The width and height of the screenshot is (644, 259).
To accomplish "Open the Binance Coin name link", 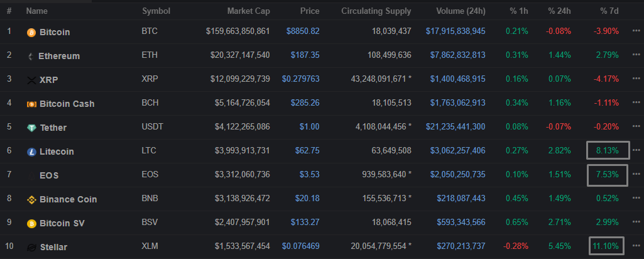I will (68, 200).
